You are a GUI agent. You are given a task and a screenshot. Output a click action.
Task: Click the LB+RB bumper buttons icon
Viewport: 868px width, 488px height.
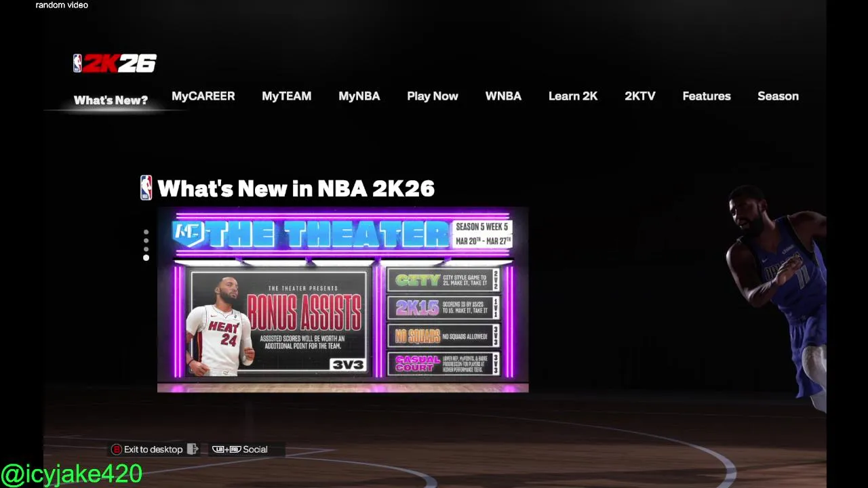tap(226, 449)
